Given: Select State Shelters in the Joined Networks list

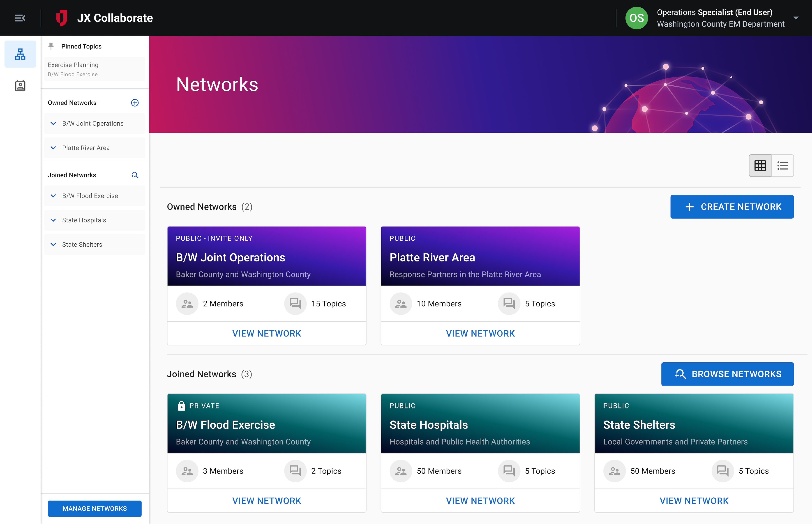Looking at the screenshot, I should [82, 244].
